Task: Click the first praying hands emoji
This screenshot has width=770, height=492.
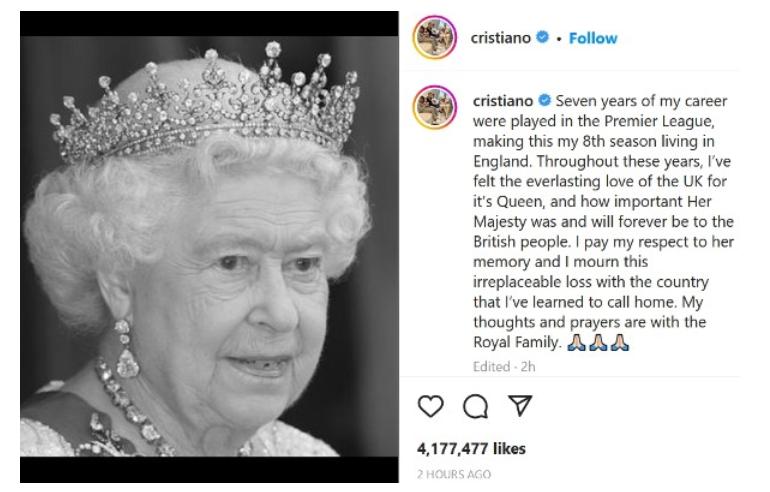Action: (x=574, y=343)
